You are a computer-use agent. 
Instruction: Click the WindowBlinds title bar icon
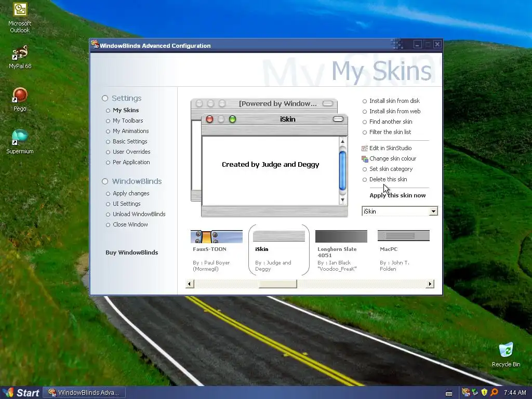click(95, 45)
